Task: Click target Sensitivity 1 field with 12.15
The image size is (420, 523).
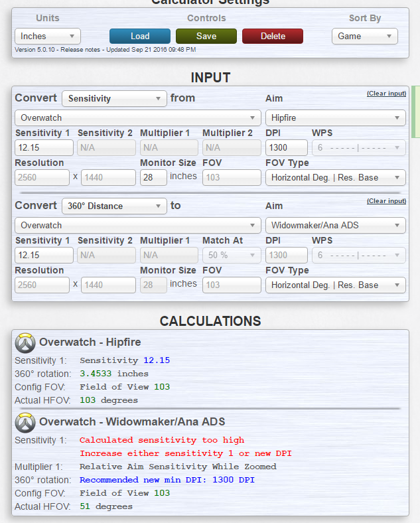Action: click(44, 255)
